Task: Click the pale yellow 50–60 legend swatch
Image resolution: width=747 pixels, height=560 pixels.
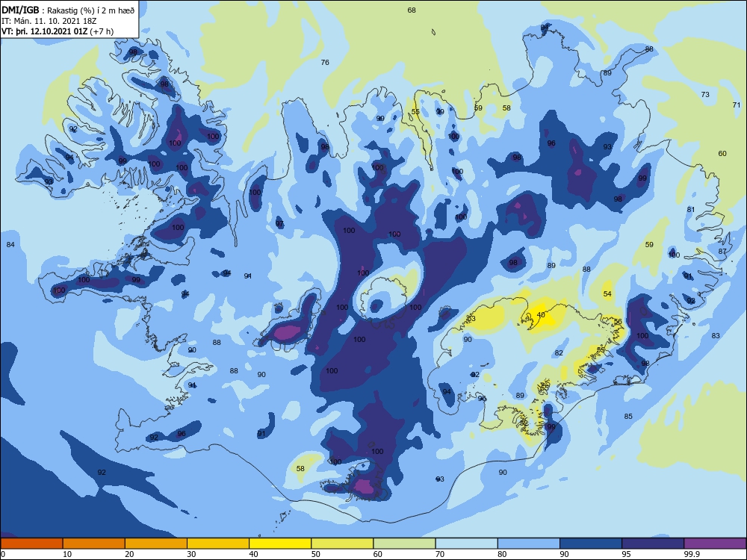Action: click(x=343, y=544)
